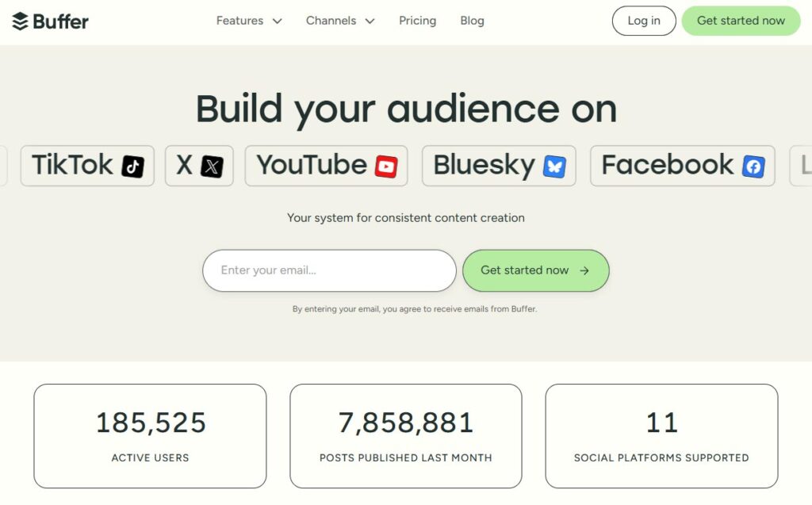The width and height of the screenshot is (812, 505).
Task: Click the 185,525 active users figure
Action: [151, 422]
